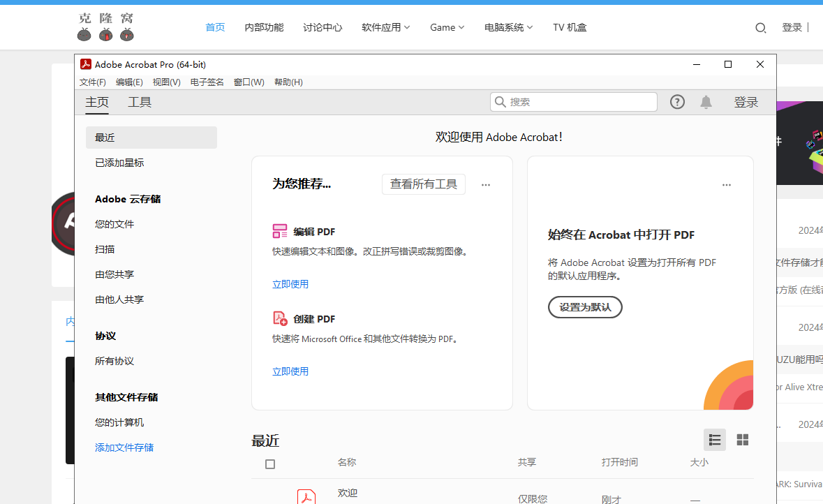Click inside the Acrobat 搜索 field
Image resolution: width=823 pixels, height=504 pixels.
(x=574, y=102)
